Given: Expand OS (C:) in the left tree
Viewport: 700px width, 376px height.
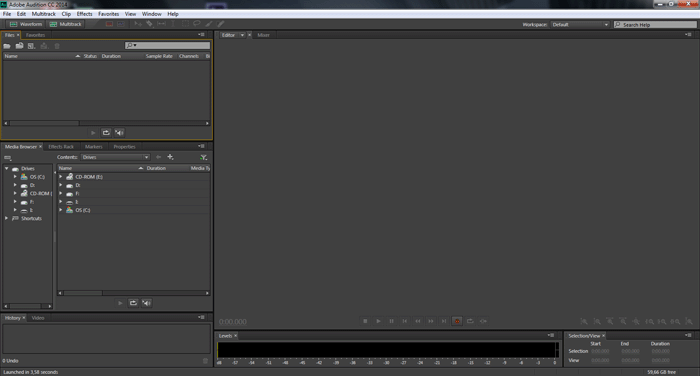Looking at the screenshot, I should (15, 177).
